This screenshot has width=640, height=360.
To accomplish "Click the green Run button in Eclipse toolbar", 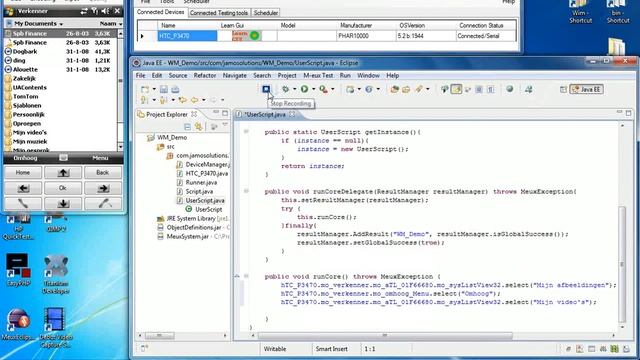I will coord(304,89).
